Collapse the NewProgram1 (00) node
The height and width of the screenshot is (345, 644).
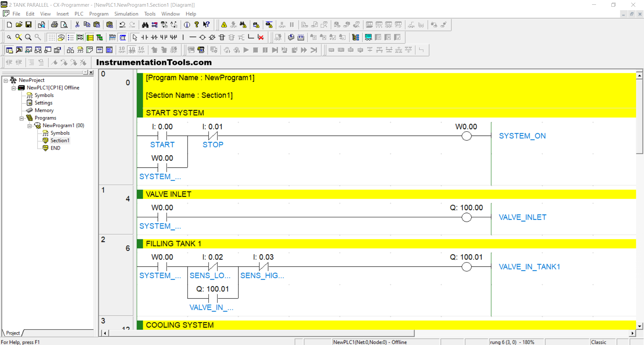click(30, 126)
